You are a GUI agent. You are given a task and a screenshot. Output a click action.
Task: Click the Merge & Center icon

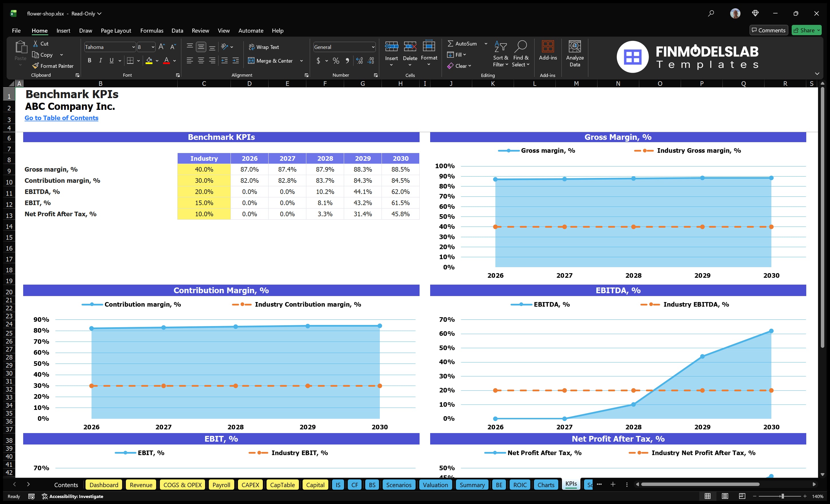pos(252,61)
